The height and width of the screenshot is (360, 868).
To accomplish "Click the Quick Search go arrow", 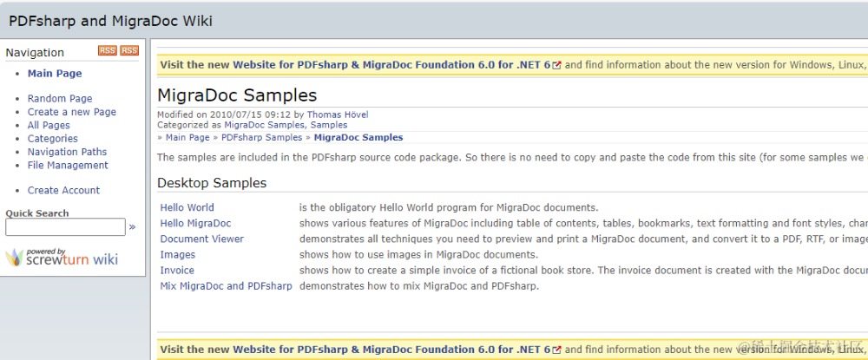I will [132, 226].
